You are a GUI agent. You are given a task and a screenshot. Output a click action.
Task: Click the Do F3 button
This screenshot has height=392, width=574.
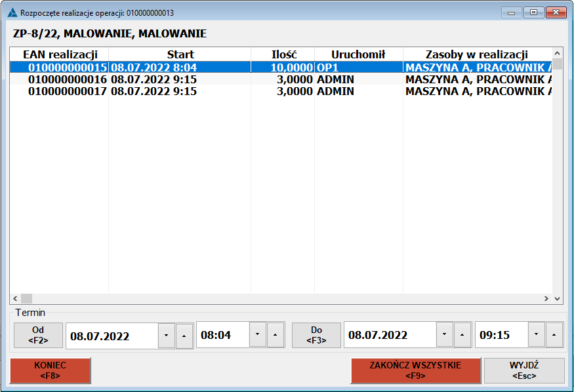click(316, 335)
